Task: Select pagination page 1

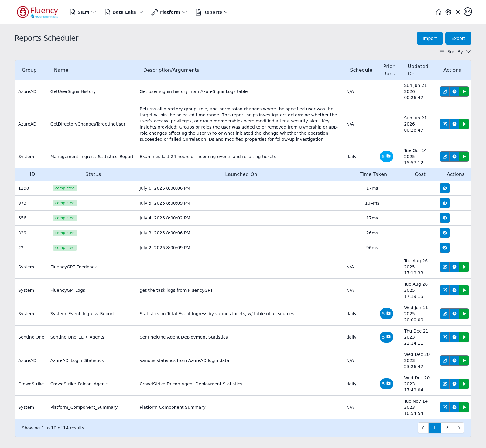Action: click(435, 428)
